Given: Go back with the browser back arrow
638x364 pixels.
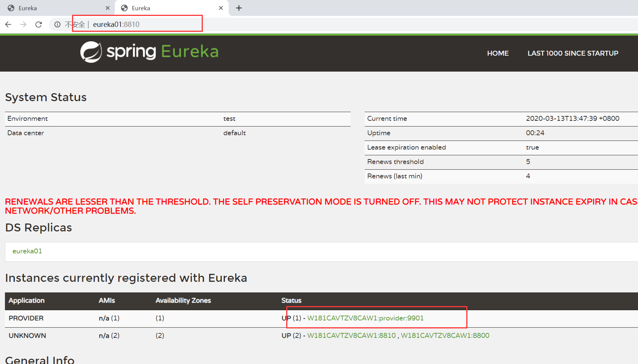Looking at the screenshot, I should (x=8, y=24).
